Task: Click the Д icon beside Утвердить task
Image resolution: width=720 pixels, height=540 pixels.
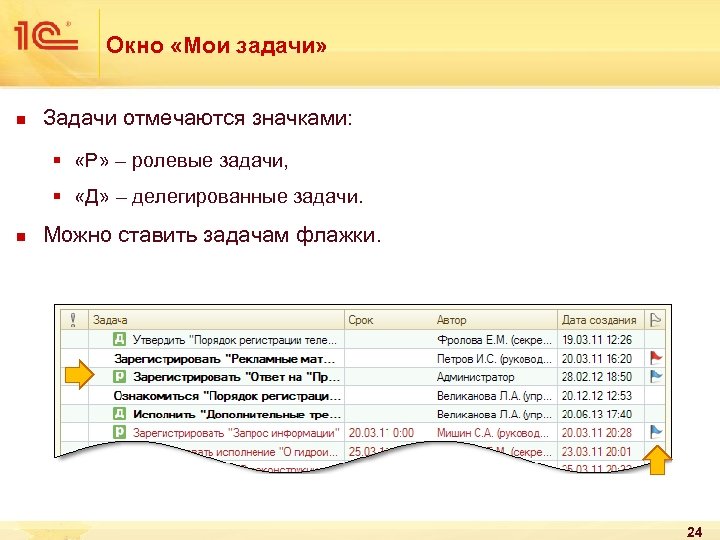Action: (119, 339)
